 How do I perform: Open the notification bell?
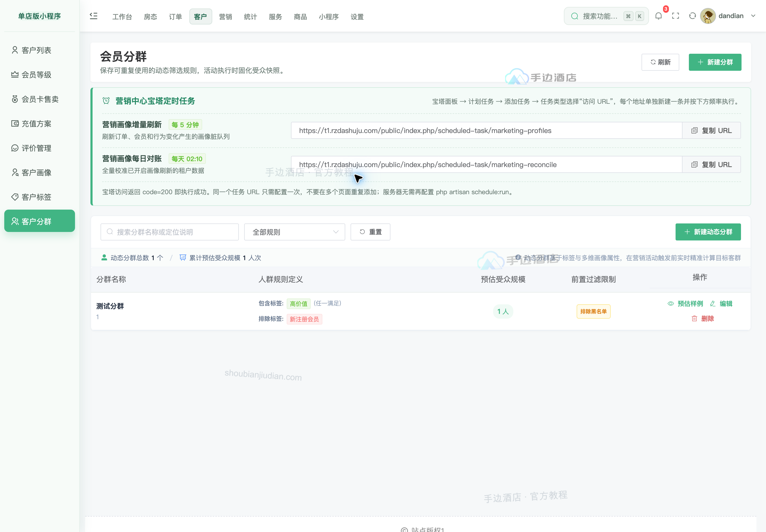pos(658,16)
